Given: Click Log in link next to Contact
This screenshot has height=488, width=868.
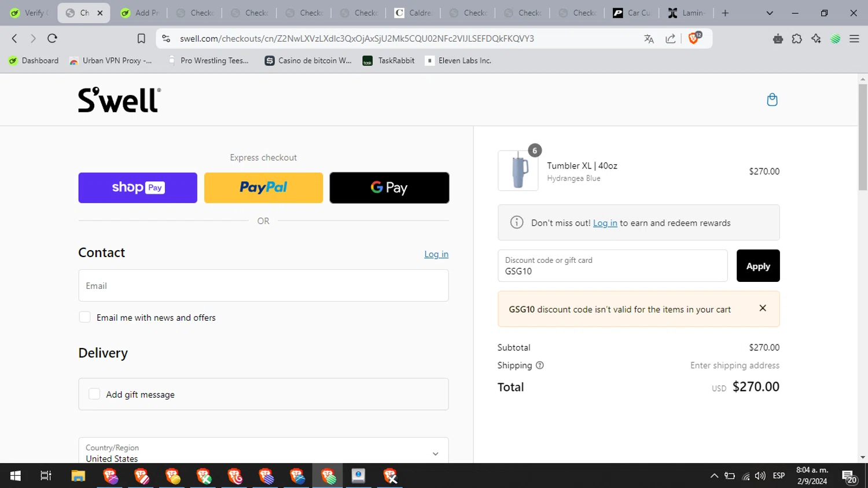Looking at the screenshot, I should [436, 254].
